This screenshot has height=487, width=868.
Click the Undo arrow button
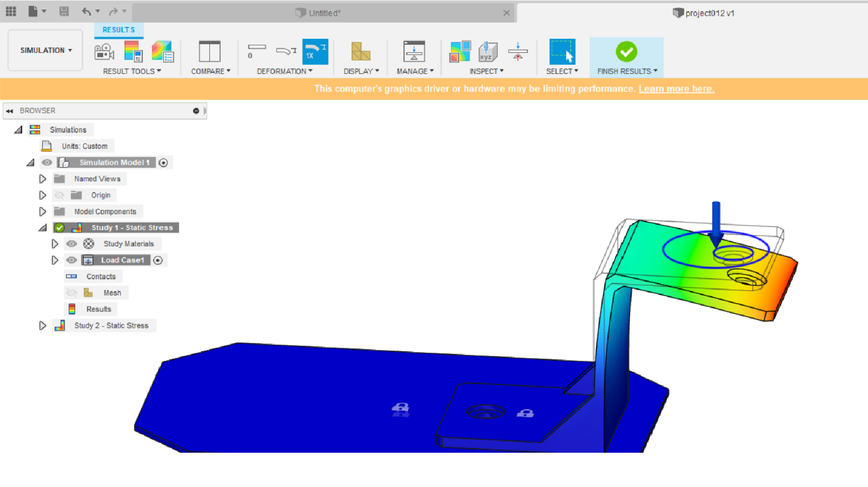pos(87,11)
